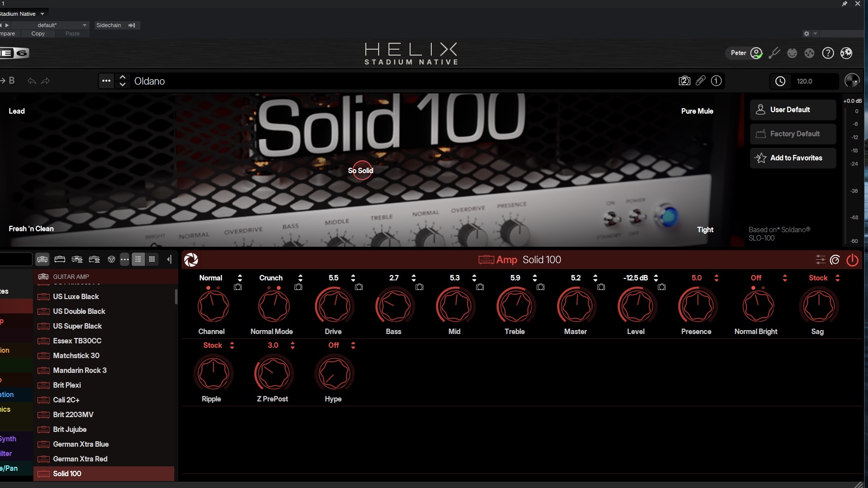Select the amp with legacy building icon

(x=77, y=259)
